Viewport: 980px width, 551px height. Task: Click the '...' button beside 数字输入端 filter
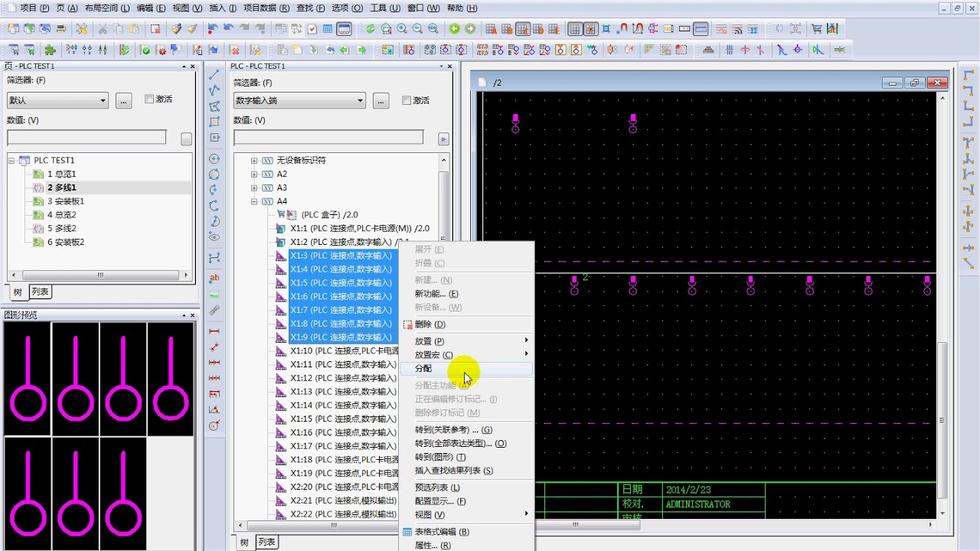coord(381,101)
